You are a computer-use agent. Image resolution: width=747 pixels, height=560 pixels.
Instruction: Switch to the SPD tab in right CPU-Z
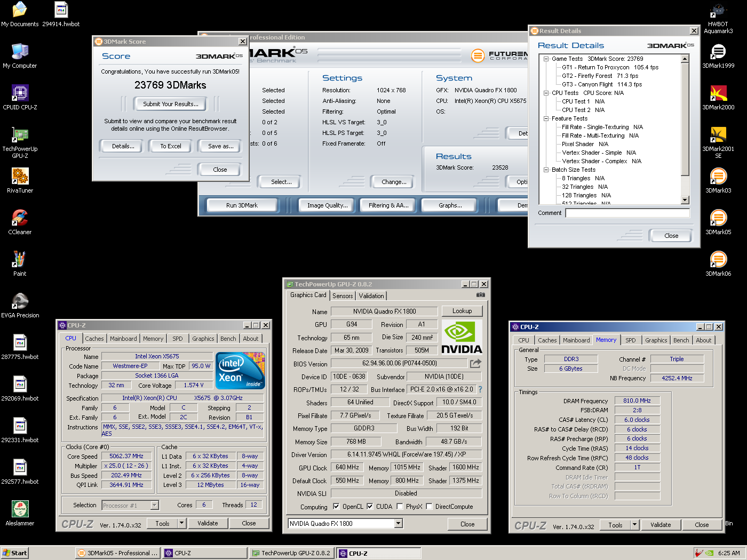point(631,340)
